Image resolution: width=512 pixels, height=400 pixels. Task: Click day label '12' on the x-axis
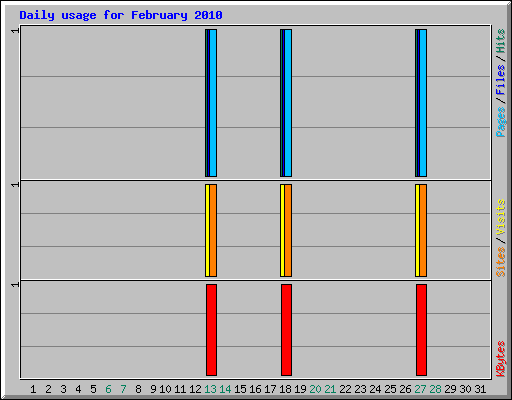pos(195,389)
